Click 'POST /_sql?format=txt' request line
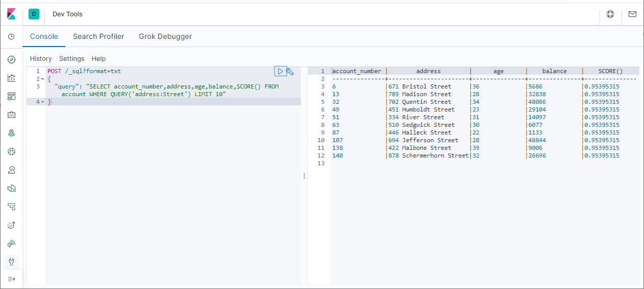644x289 pixels. pyautogui.click(x=84, y=72)
